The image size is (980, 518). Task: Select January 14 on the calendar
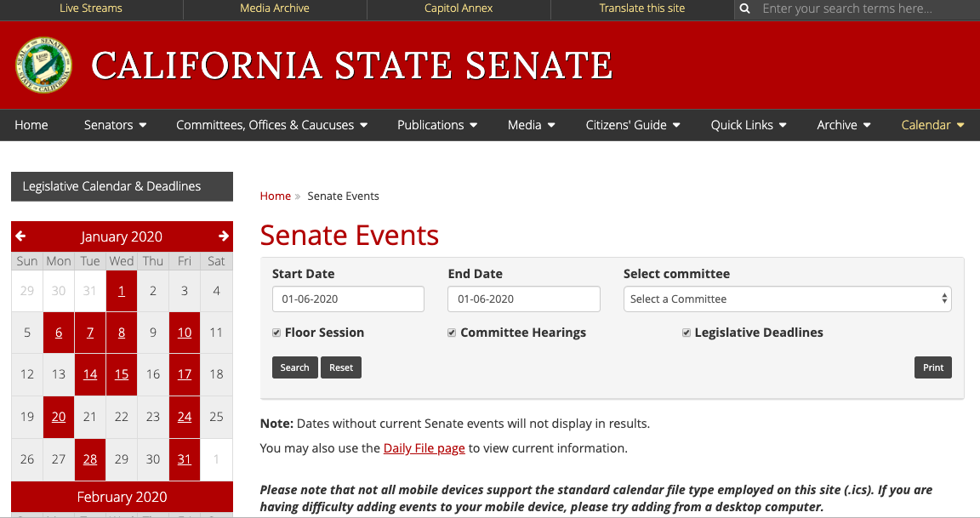[x=90, y=374]
